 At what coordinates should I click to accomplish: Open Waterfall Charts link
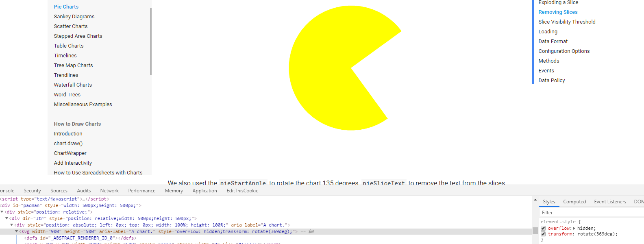click(x=73, y=85)
